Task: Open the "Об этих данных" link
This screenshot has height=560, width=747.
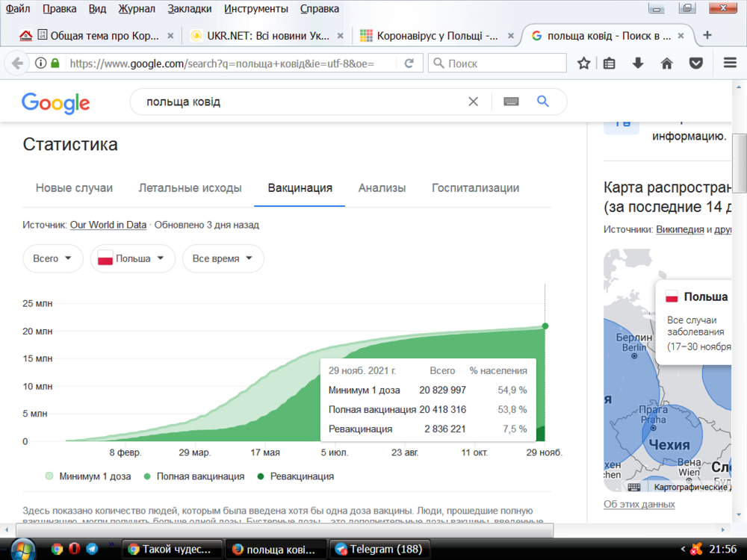Action: [x=639, y=504]
